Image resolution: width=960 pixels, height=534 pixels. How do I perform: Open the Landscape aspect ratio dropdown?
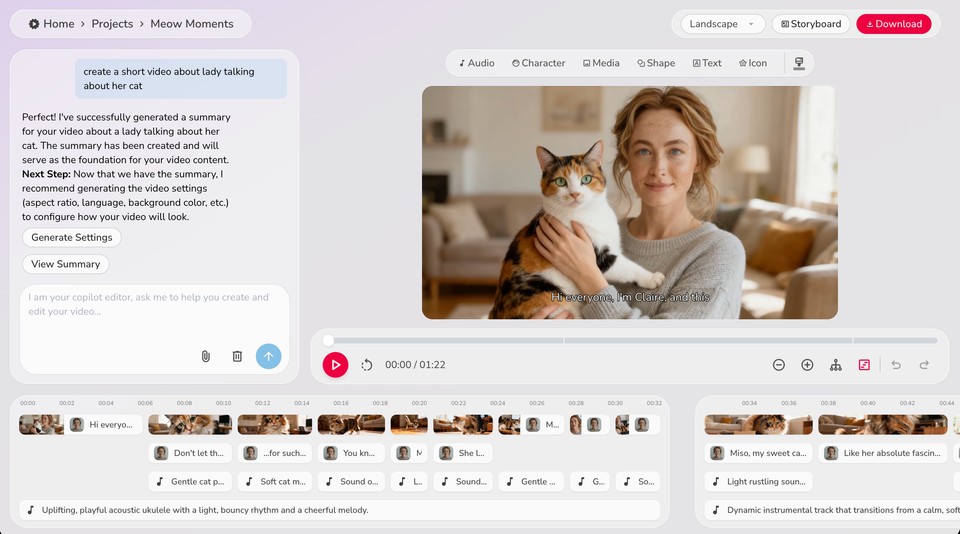tap(722, 24)
